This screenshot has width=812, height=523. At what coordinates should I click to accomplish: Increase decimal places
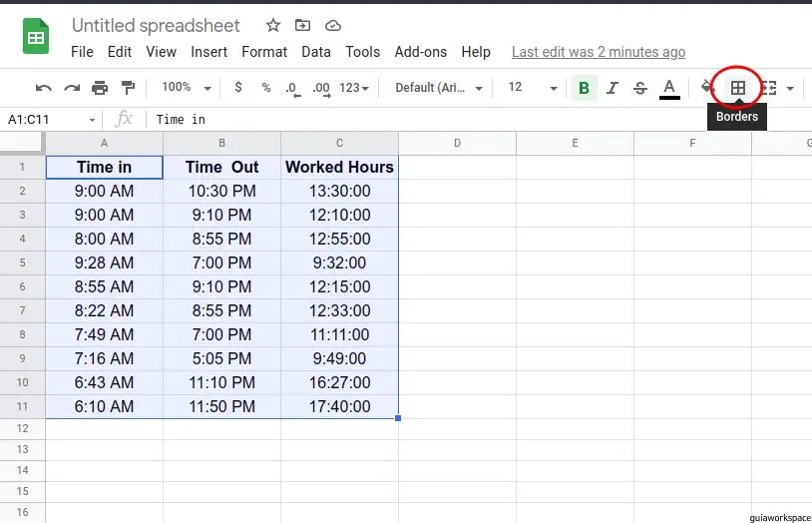pos(321,89)
